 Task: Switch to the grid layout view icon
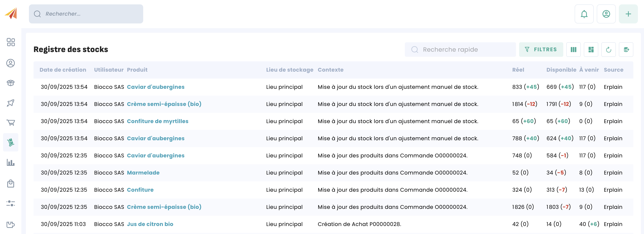pos(591,50)
